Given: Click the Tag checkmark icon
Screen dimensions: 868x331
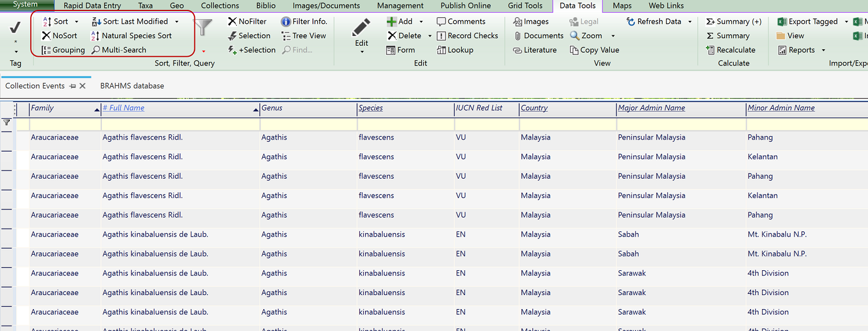Looking at the screenshot, I should 16,28.
